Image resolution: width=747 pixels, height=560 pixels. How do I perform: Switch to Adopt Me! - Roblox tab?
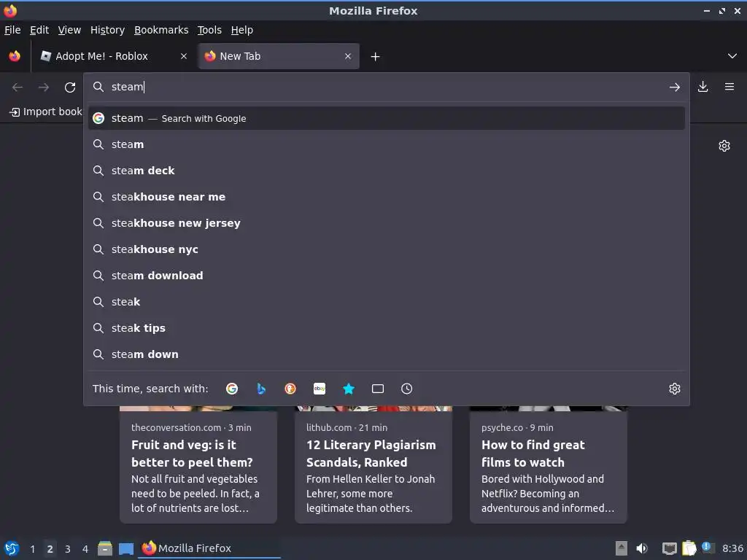(x=115, y=56)
